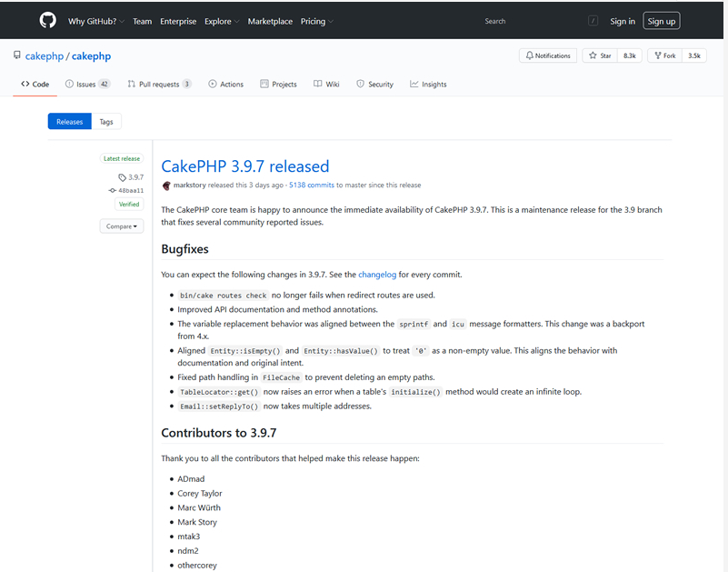
Task: Open commit 48baa11
Action: pyautogui.click(x=131, y=190)
